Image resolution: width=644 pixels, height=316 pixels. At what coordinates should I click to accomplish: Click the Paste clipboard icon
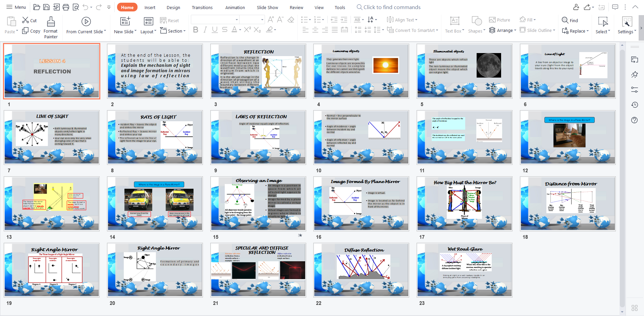pos(11,21)
